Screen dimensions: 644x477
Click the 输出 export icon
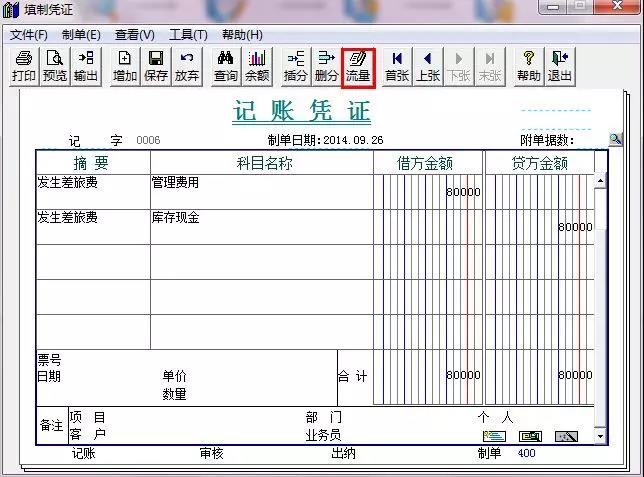[86, 67]
